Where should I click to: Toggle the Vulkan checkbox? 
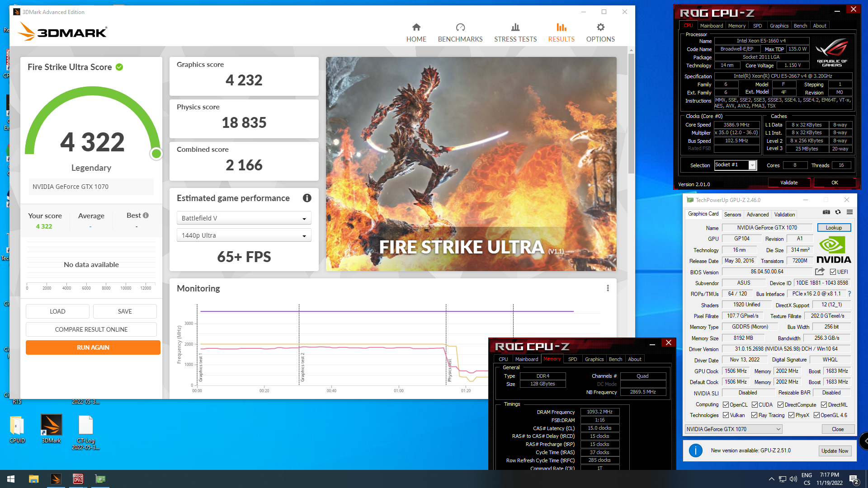coord(726,415)
